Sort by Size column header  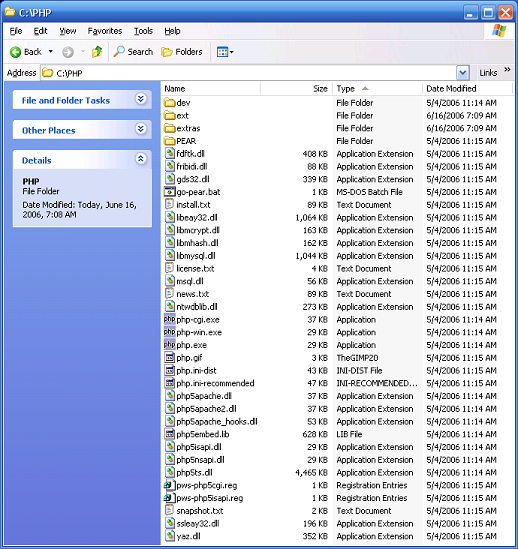click(x=296, y=89)
